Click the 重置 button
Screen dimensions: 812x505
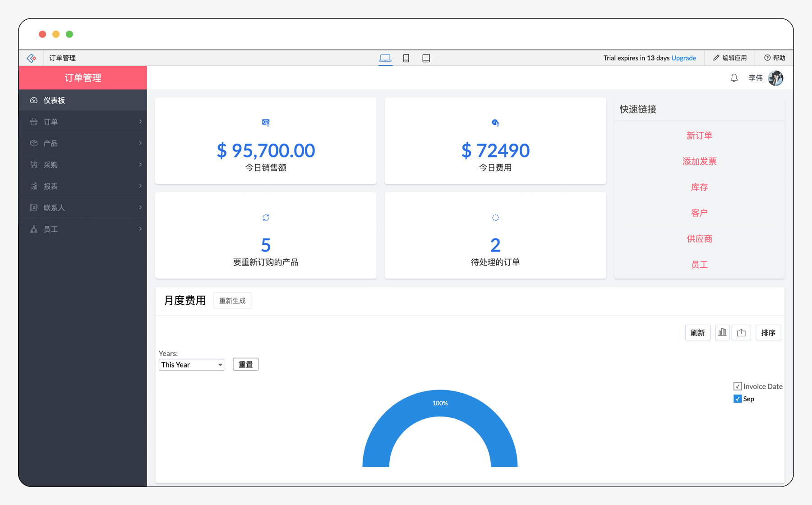pos(245,364)
